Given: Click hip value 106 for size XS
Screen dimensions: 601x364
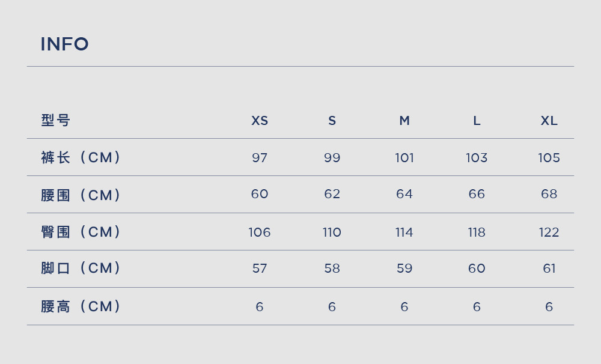Looking at the screenshot, I should click(260, 232).
